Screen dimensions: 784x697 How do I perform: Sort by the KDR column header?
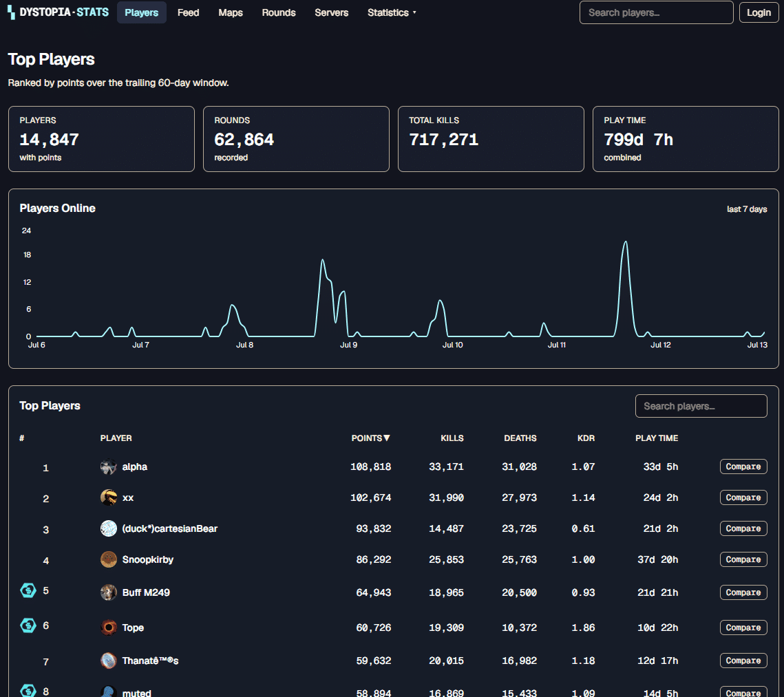(586, 438)
